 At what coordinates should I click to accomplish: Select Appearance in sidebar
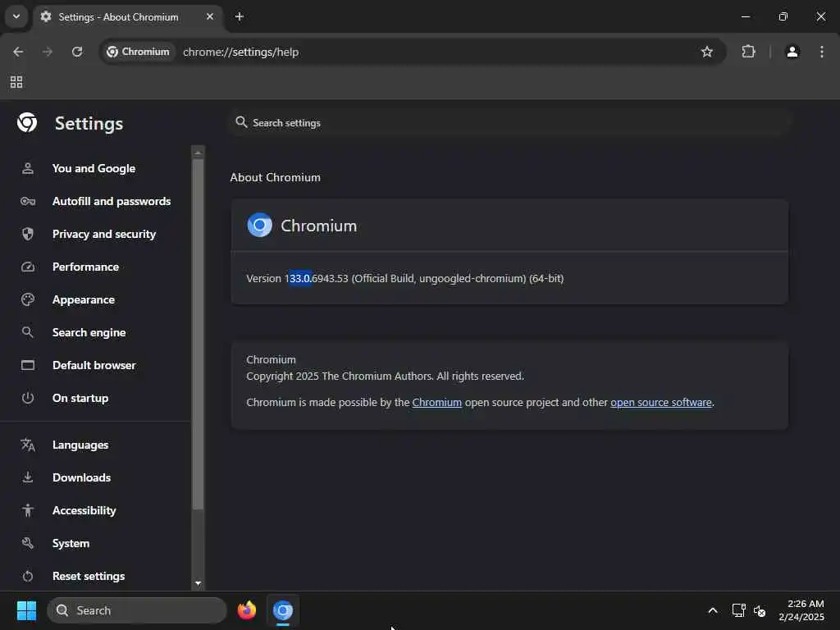(84, 299)
